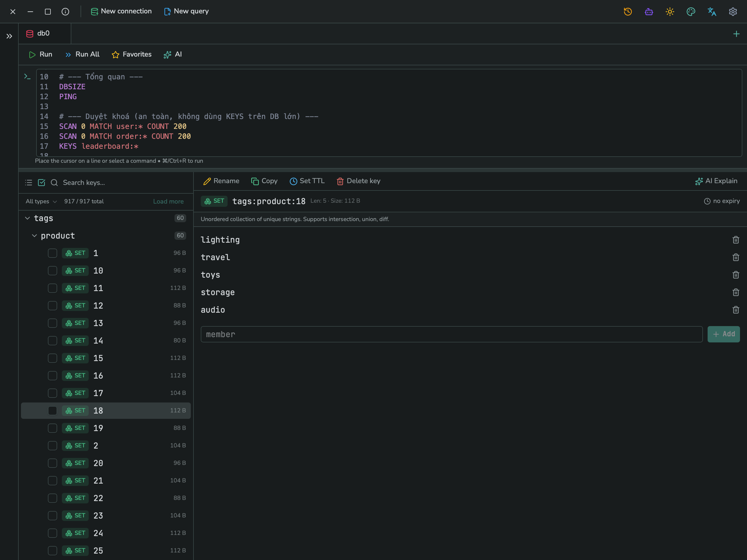
Task: Open the settings gear icon
Action: [733, 11]
